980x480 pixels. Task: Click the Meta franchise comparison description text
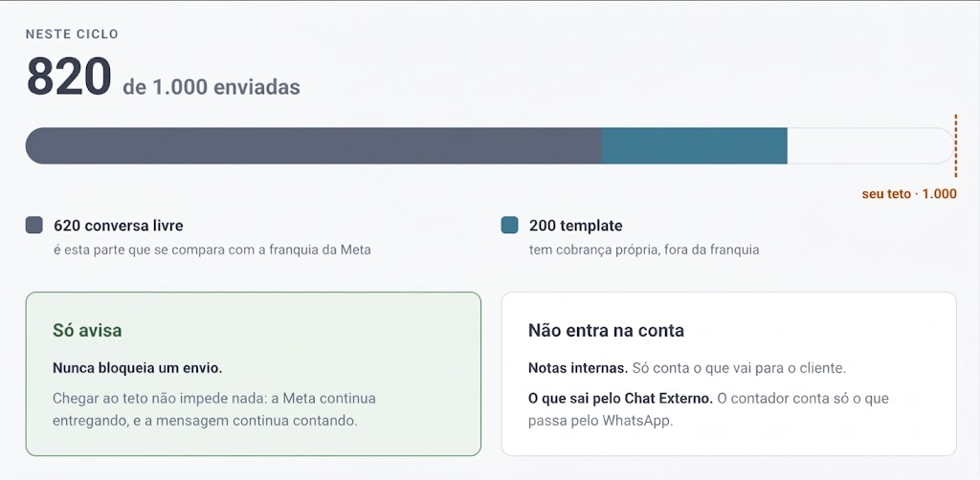(x=212, y=250)
